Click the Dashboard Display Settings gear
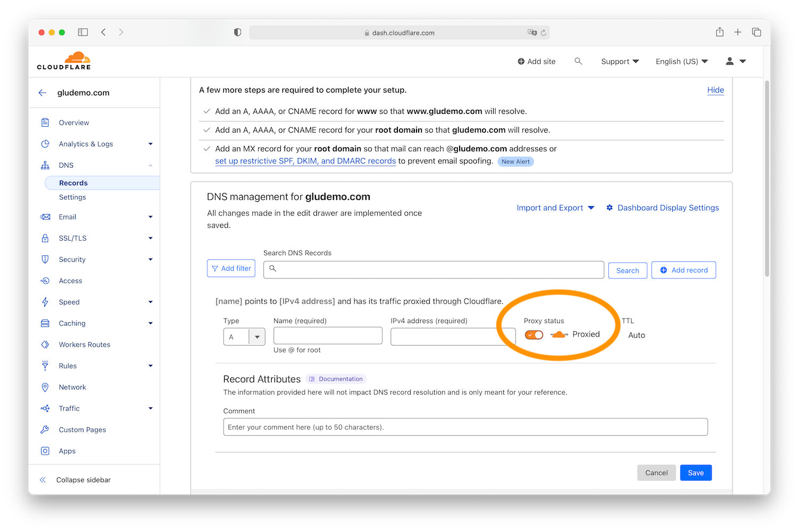The width and height of the screenshot is (799, 532). point(609,208)
